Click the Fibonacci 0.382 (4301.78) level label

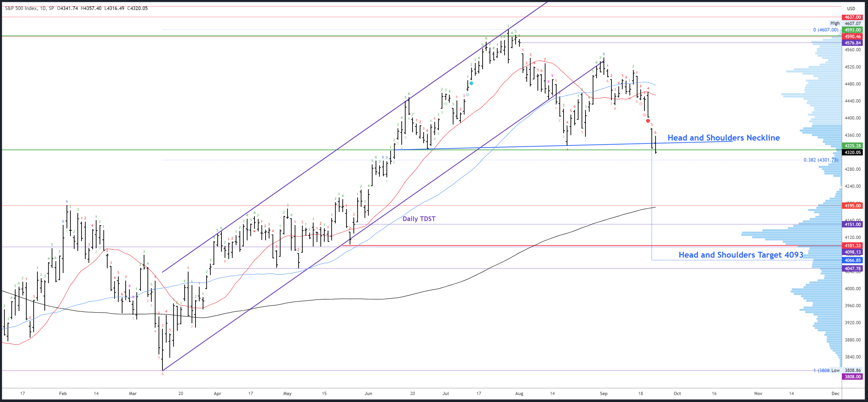821,160
